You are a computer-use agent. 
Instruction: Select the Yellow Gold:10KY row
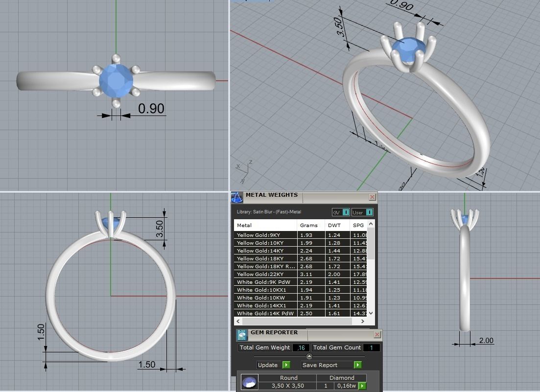301,243
